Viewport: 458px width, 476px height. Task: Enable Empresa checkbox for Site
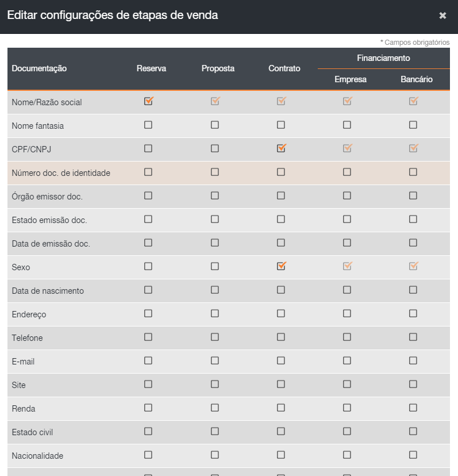[x=347, y=384]
